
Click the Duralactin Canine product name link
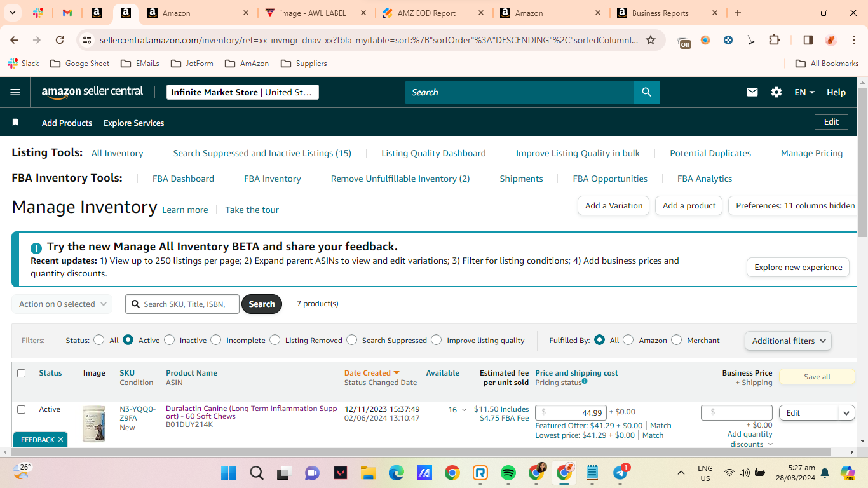(x=252, y=412)
